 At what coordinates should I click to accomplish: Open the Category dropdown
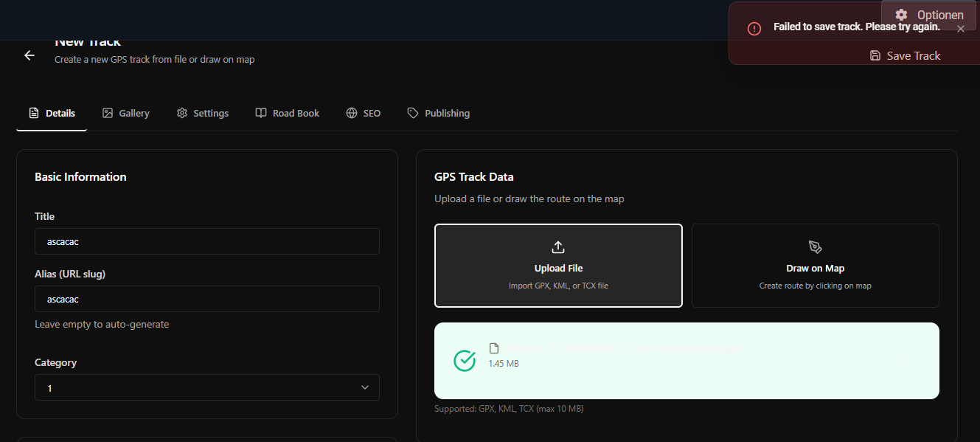tap(206, 387)
